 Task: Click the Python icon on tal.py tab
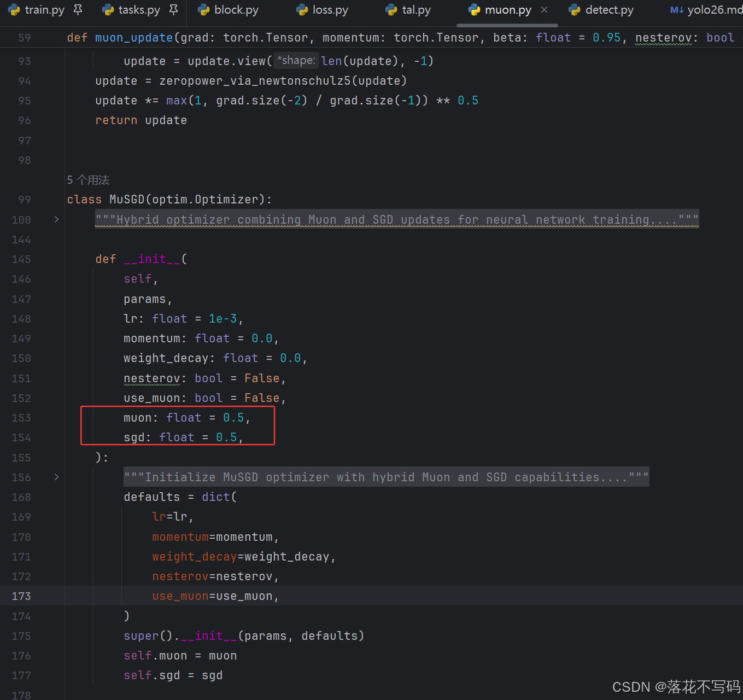tap(391, 10)
